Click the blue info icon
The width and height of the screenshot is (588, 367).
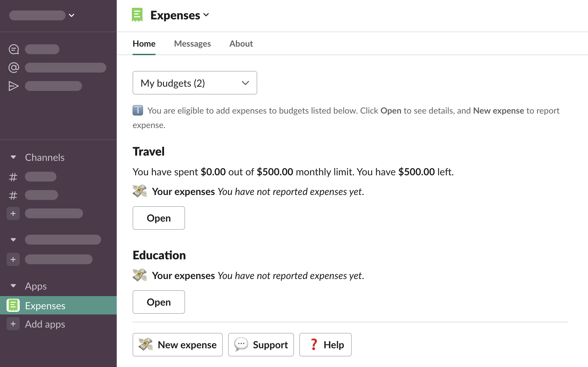pos(138,110)
